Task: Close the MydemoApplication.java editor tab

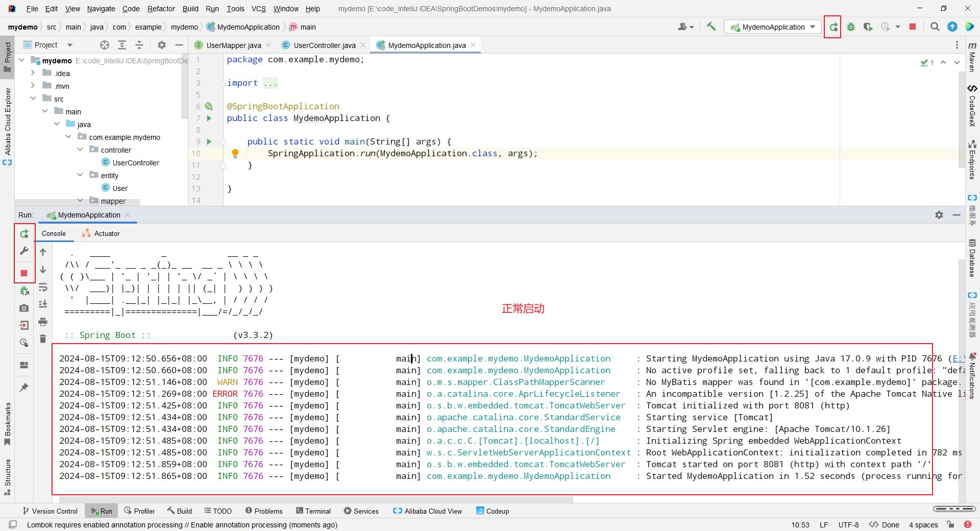Action: coord(474,45)
